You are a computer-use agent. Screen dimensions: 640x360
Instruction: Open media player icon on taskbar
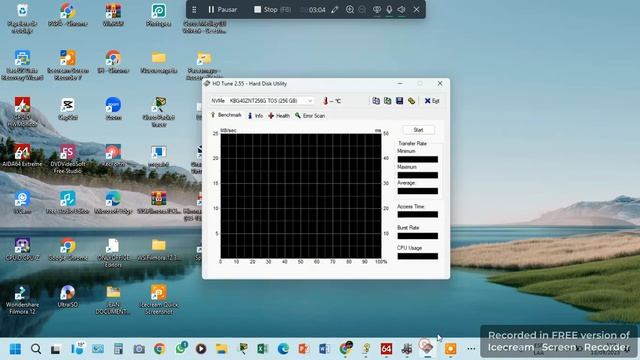click(201, 349)
